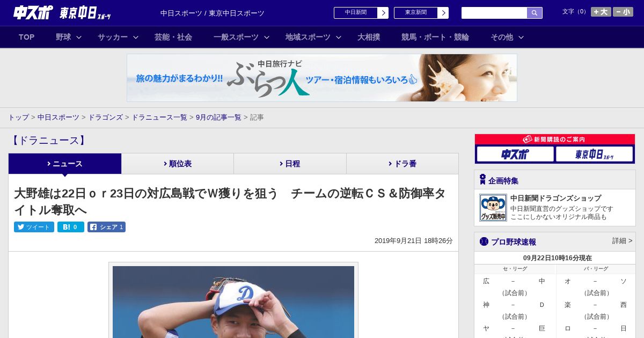Open 競馬・ボート・競輪 navigation item

(x=435, y=37)
